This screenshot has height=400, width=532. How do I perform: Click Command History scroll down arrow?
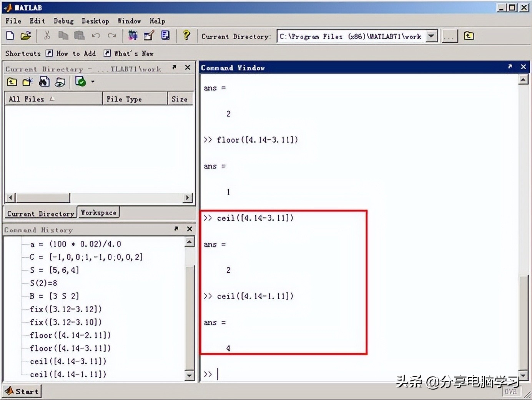[190, 375]
